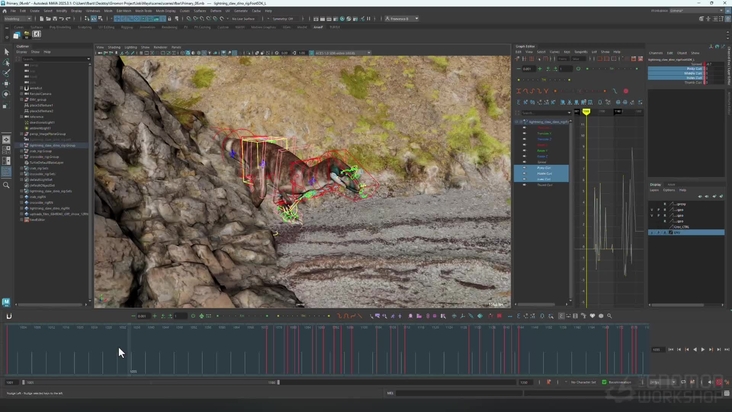Pick the Rotate tool in the toolbox
Viewport: 732px width, 412px height.
pos(7,94)
